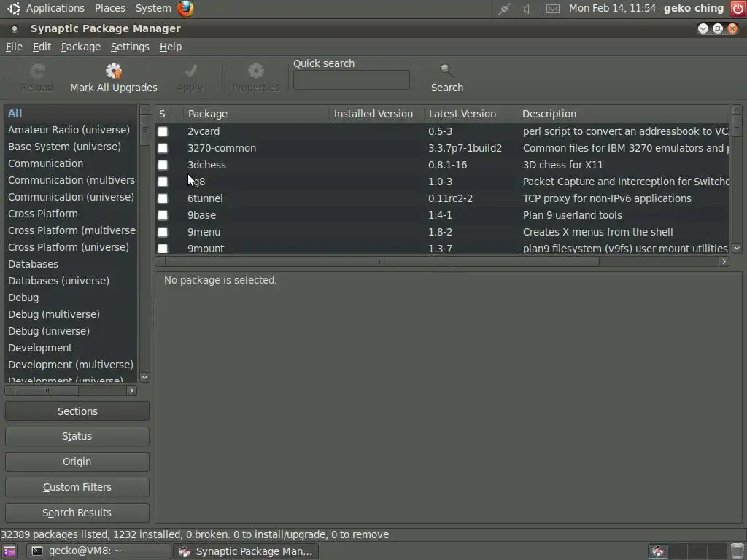Viewport: 747px width, 560px height.
Task: Open the Help menu
Action: pos(171,47)
